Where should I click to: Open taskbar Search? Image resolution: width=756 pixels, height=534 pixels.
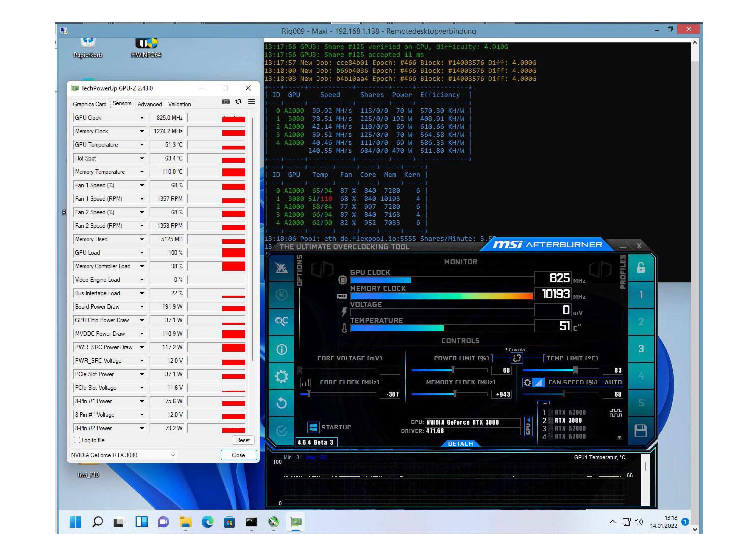pos(97,522)
